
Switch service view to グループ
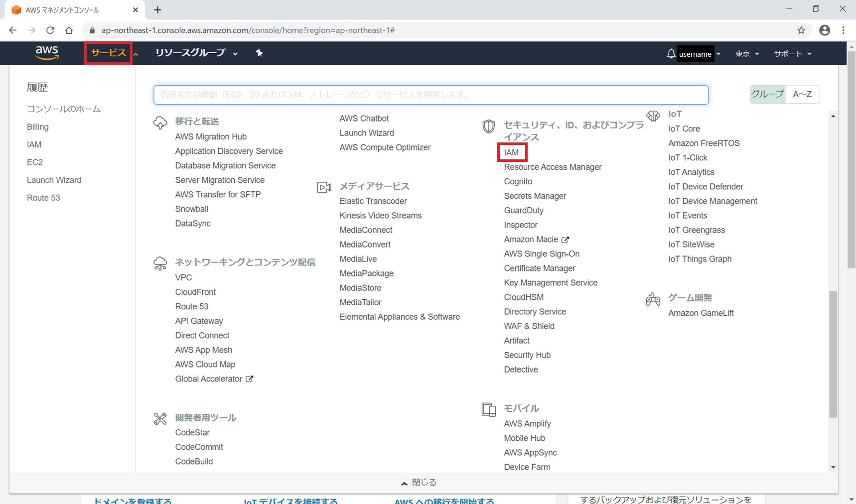pyautogui.click(x=767, y=94)
